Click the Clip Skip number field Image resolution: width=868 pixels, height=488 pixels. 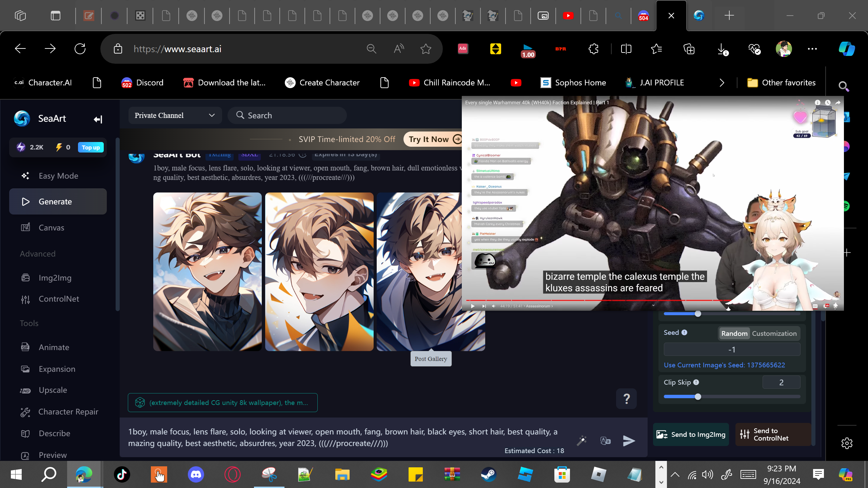[x=781, y=382]
